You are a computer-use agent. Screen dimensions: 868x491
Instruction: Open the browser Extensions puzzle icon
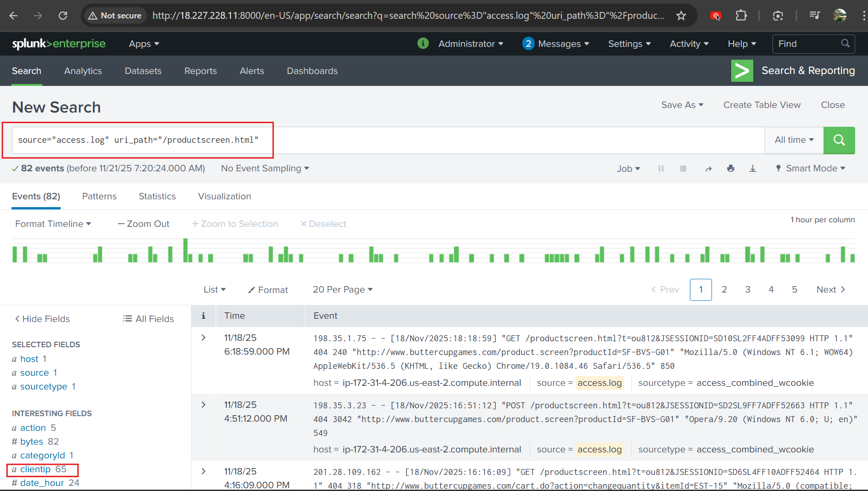click(741, 16)
